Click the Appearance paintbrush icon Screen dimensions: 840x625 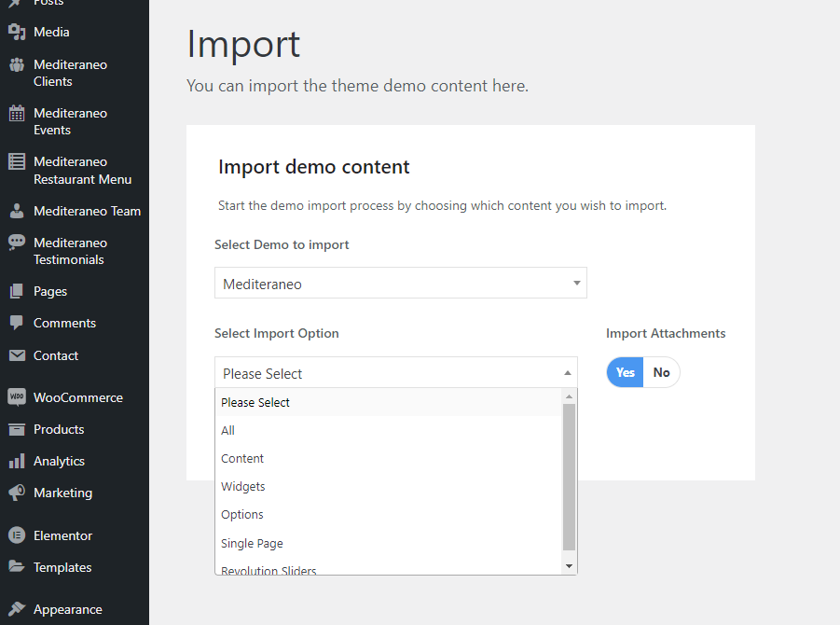click(17, 609)
